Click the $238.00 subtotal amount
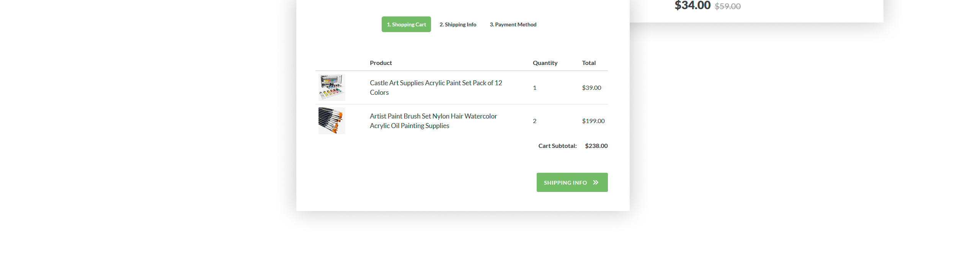The image size is (980, 276). [x=596, y=146]
